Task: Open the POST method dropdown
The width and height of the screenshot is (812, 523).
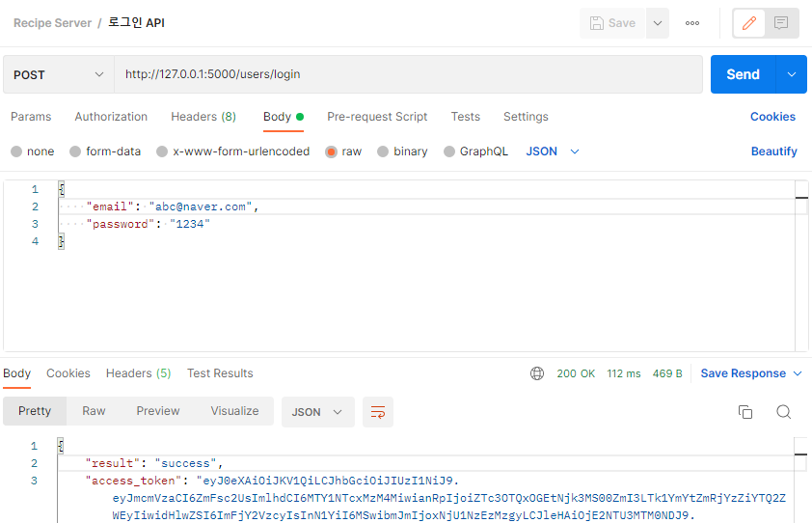Action: 59,74
